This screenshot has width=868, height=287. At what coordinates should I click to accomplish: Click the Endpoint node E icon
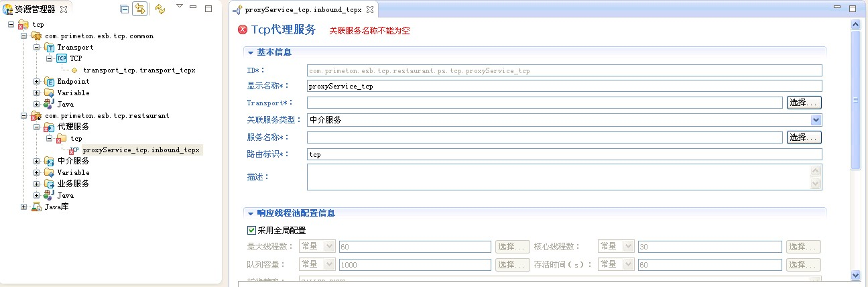pyautogui.click(x=50, y=82)
